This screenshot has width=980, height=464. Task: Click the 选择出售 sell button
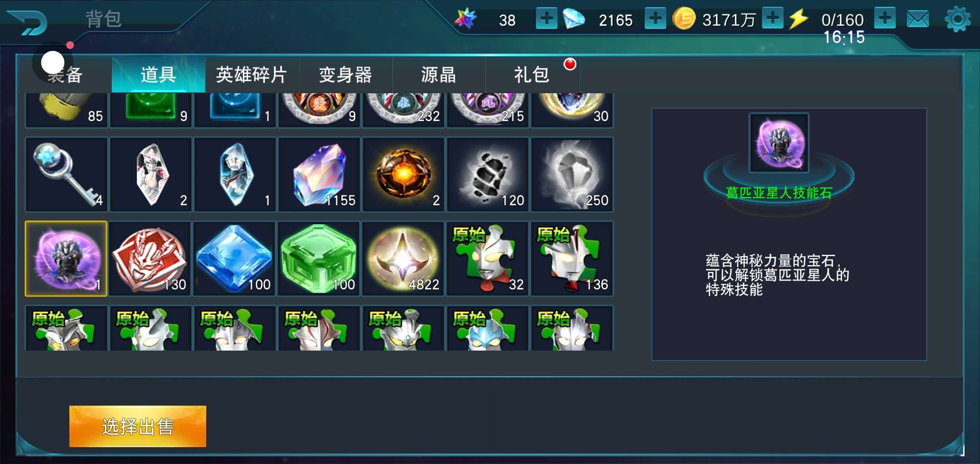pyautogui.click(x=138, y=427)
